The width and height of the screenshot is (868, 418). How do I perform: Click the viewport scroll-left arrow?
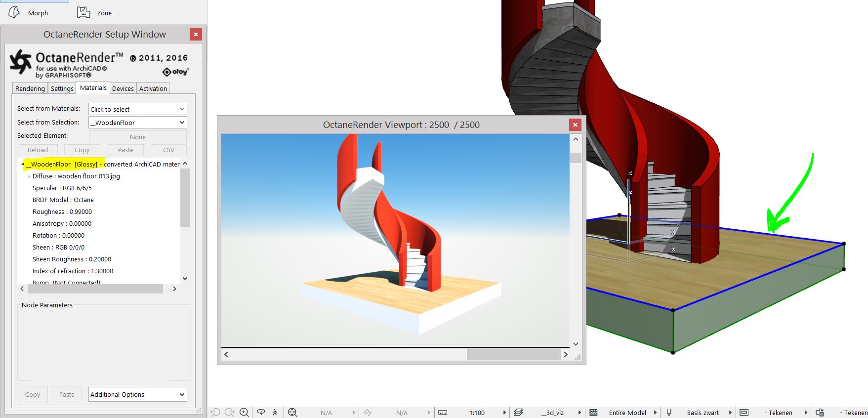click(x=226, y=354)
